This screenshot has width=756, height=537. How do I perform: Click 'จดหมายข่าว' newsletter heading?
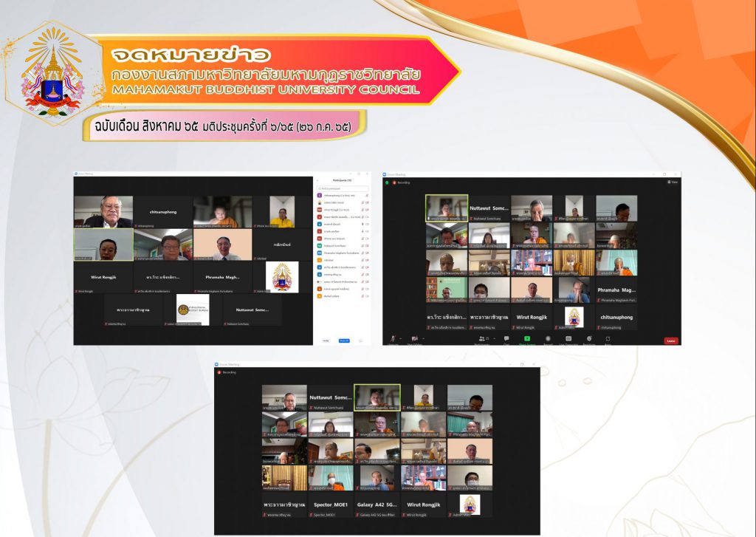[191, 55]
